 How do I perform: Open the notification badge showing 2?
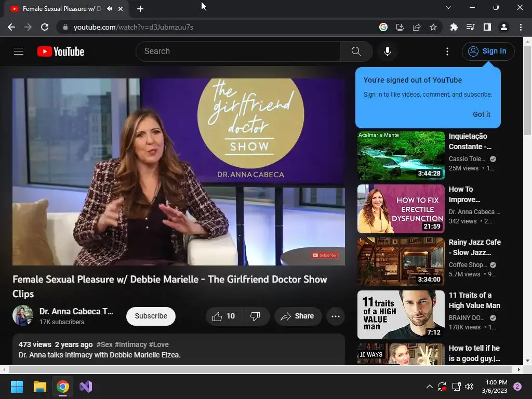517,387
